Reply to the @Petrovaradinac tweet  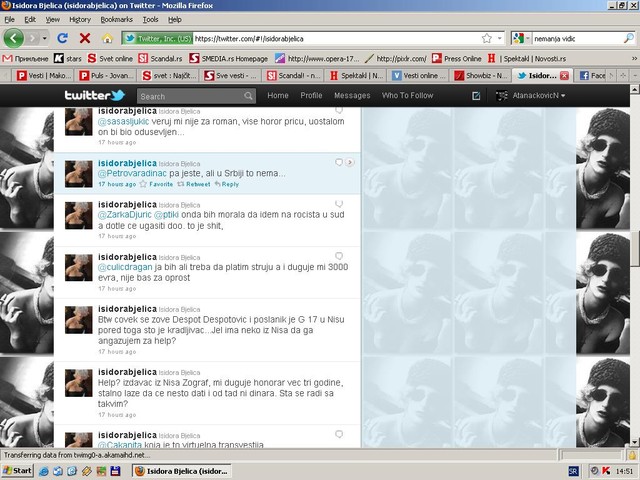229,184
